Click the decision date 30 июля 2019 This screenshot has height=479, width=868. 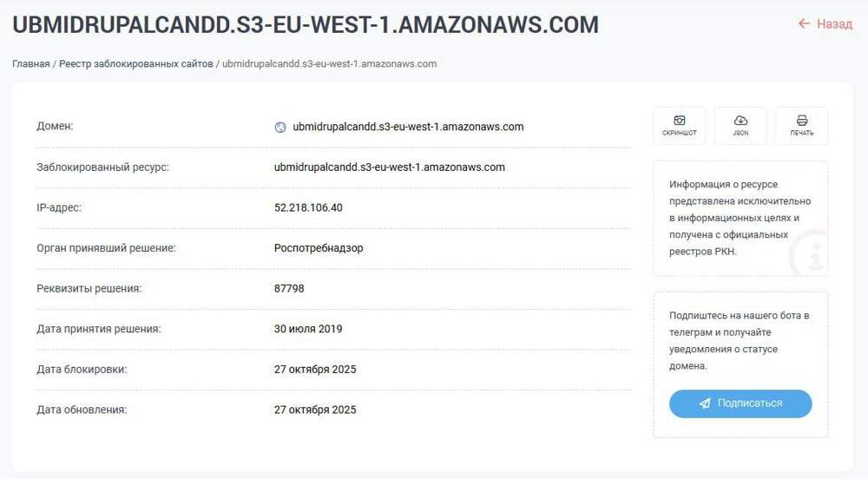(308, 329)
